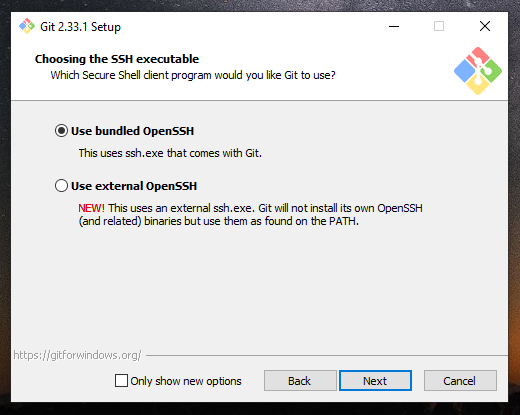This screenshot has height=415, width=520.
Task: Minimize the Git Setup window
Action: coord(394,26)
